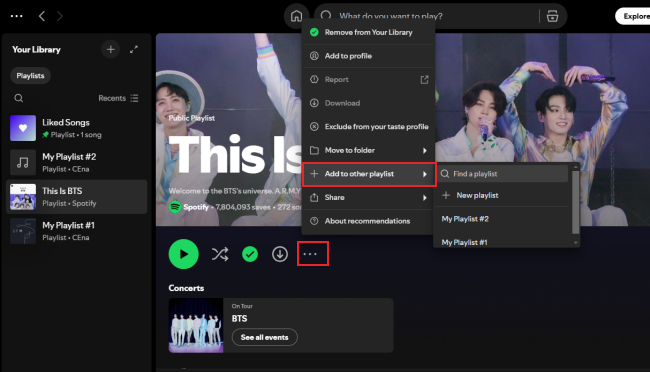Screen dimensions: 650x372
Task: Click the external link icon beside Report
Action: point(424,80)
